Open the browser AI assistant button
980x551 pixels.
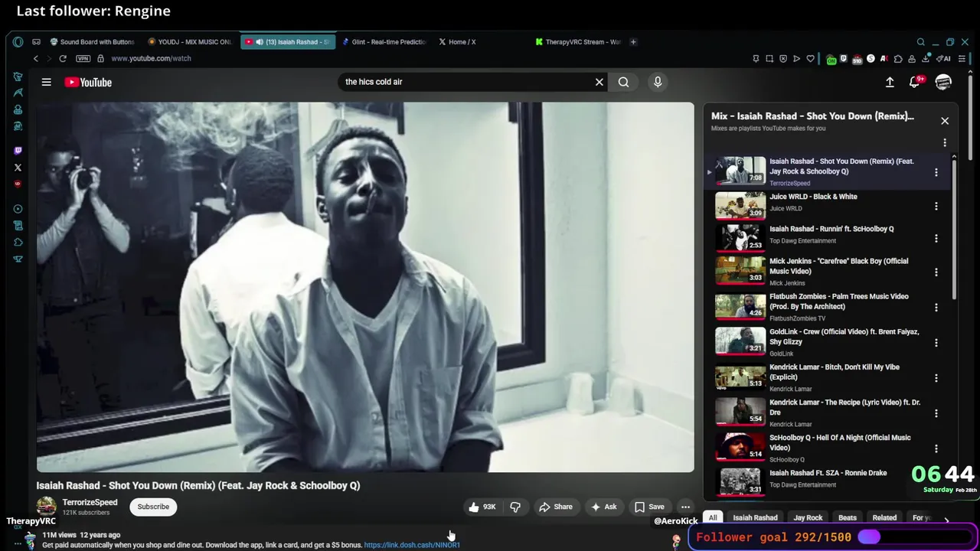[944, 58]
